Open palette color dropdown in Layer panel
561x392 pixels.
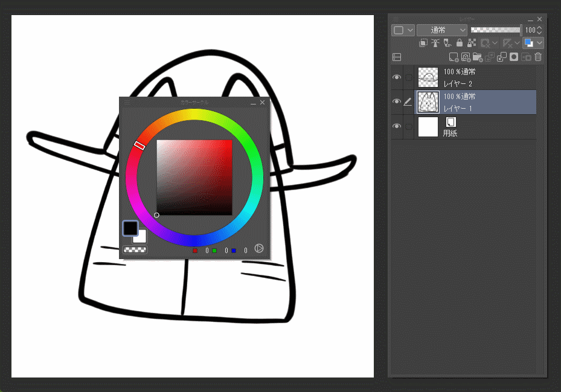point(403,30)
